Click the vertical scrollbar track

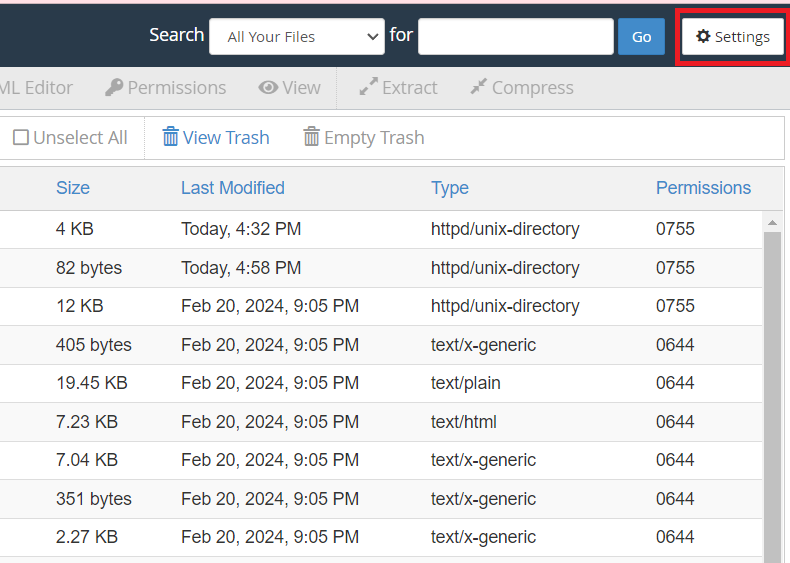(x=773, y=400)
